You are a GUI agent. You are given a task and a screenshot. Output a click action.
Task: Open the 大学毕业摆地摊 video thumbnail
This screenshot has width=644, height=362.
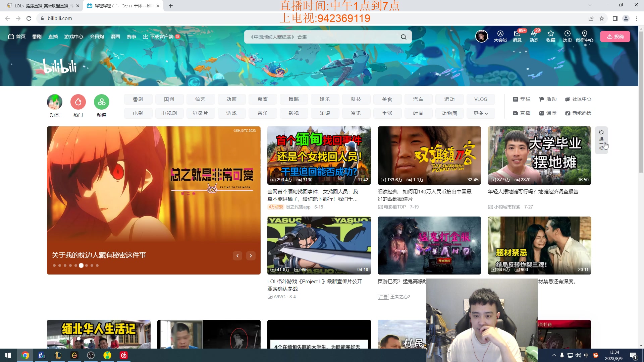pos(539,155)
